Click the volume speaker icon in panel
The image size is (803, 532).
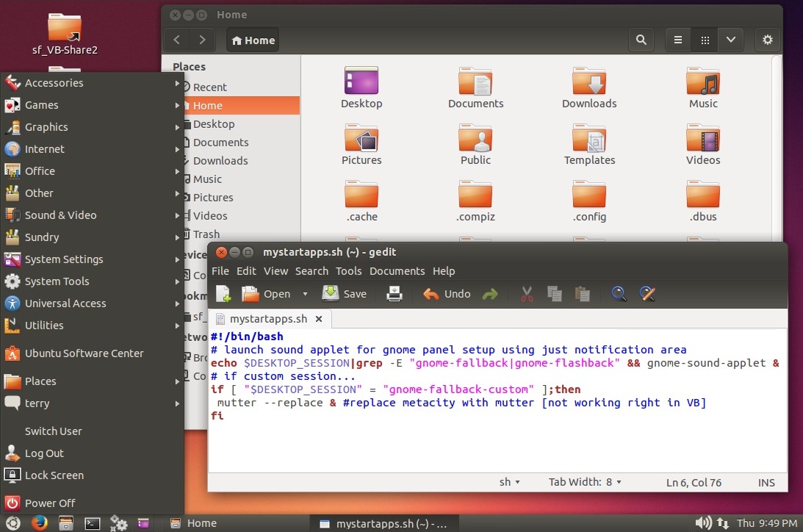703,522
